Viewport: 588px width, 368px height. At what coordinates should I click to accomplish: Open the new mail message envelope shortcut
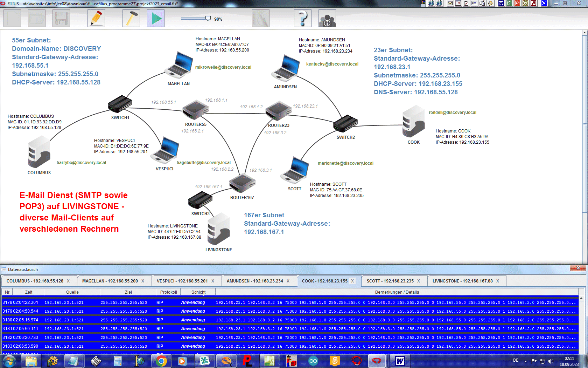click(450, 3)
